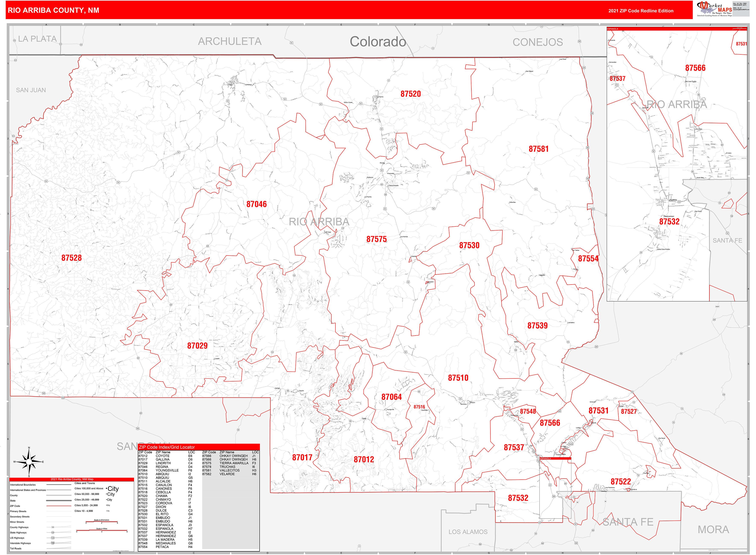Click the Interstate Highways shield icon
This screenshot has width=756, height=555.
(x=53, y=543)
